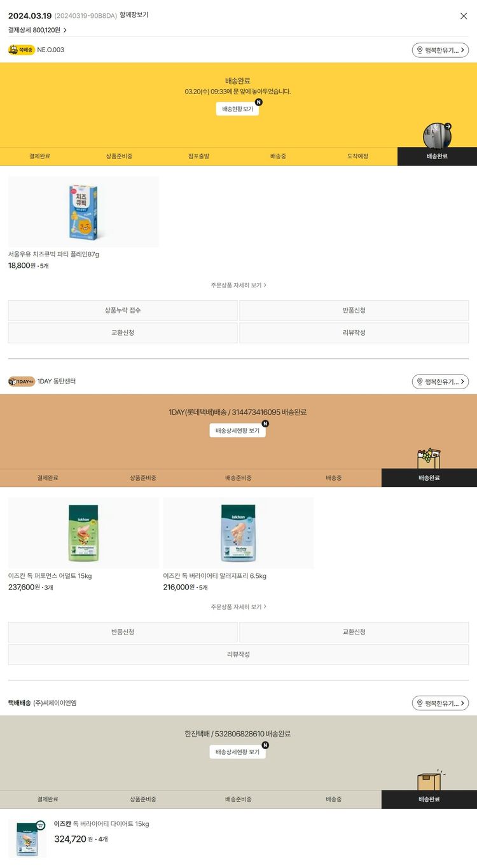Click 리뷰작성 button under dog food order
This screenshot has width=477, height=868.
[238, 654]
